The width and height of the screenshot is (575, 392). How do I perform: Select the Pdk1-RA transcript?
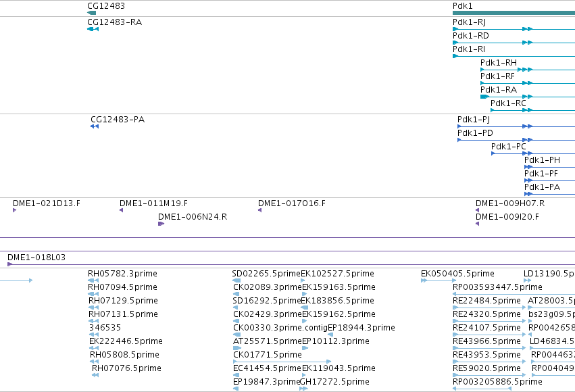point(499,90)
